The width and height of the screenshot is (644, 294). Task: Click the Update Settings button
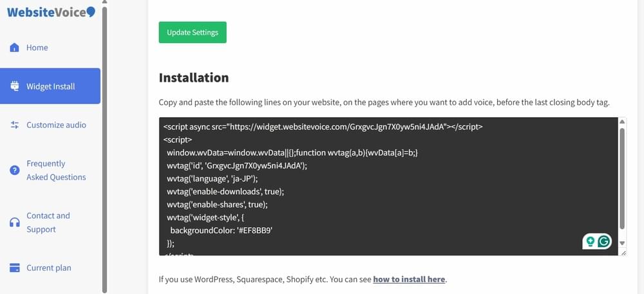(x=193, y=32)
